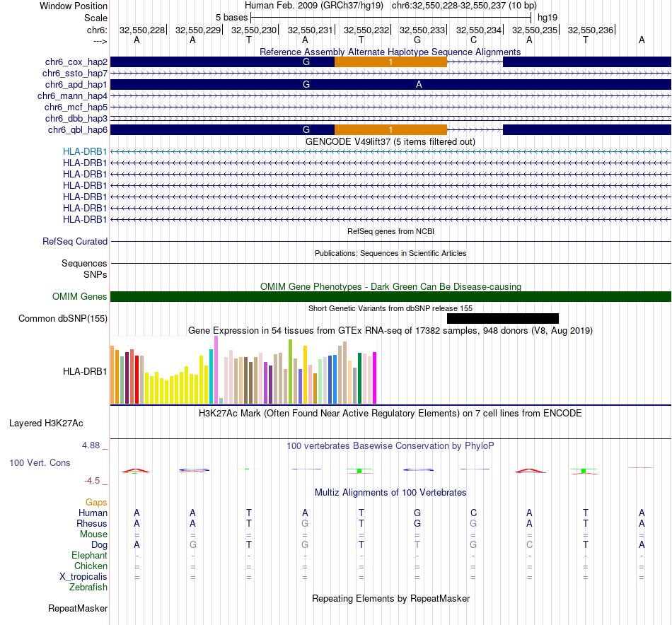Select the Chicken species label
672x625 pixels.
click(91, 566)
